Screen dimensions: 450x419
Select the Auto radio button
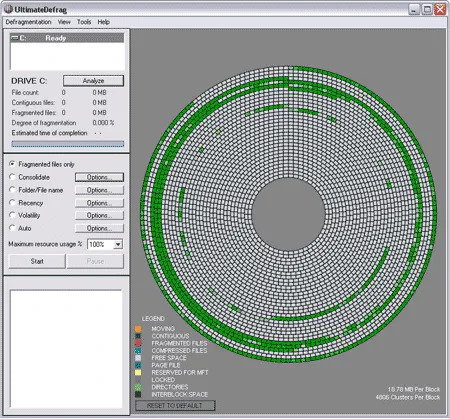tap(12, 228)
